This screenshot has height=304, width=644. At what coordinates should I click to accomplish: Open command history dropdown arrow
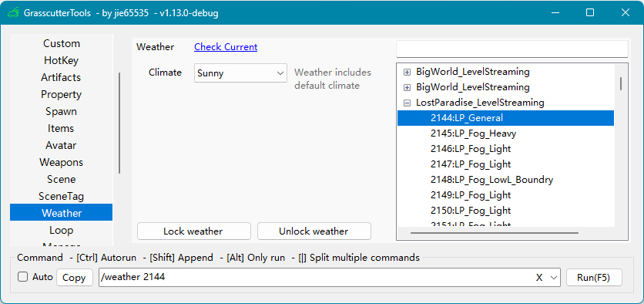(x=554, y=278)
